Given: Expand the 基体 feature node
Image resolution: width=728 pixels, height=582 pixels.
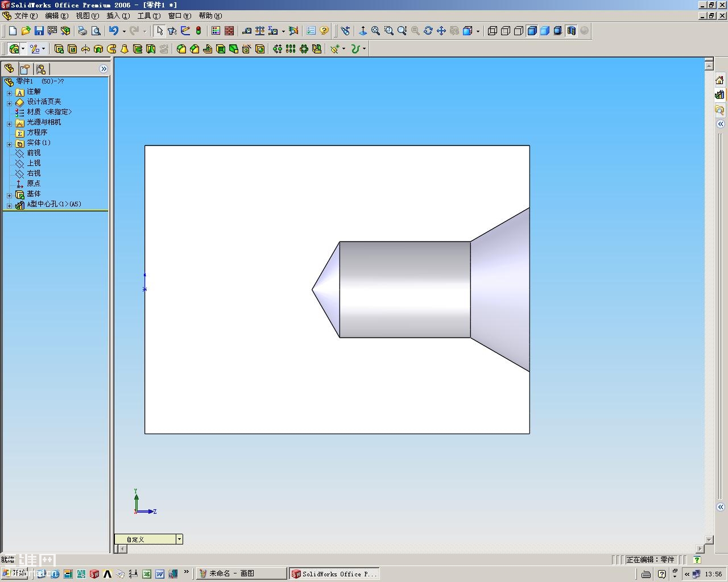Looking at the screenshot, I should [x=9, y=196].
